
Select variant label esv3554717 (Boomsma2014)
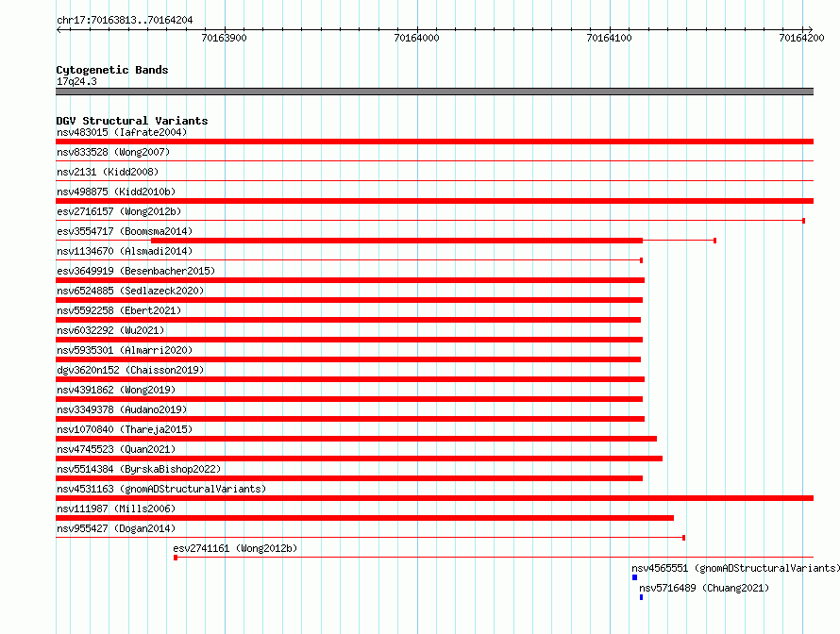(125, 231)
